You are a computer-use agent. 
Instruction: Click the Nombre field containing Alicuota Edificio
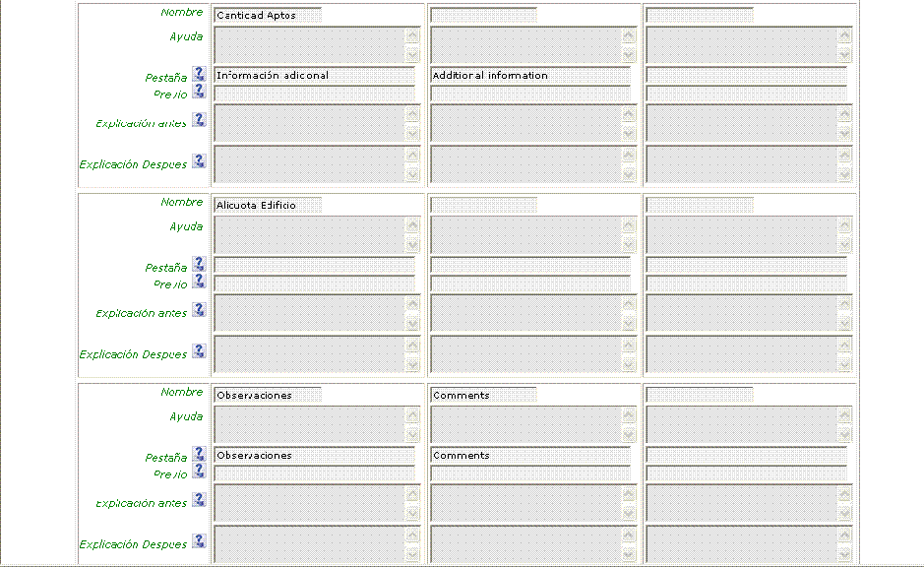[x=268, y=206]
